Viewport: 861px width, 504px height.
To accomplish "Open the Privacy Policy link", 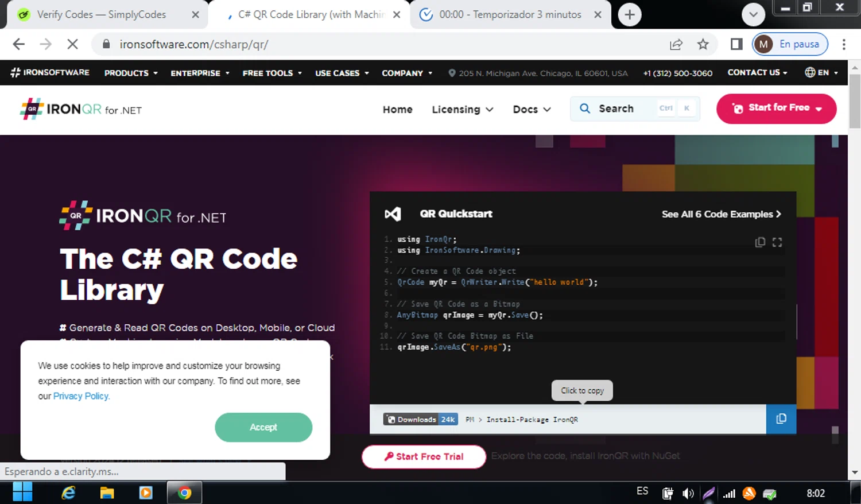I will (81, 396).
